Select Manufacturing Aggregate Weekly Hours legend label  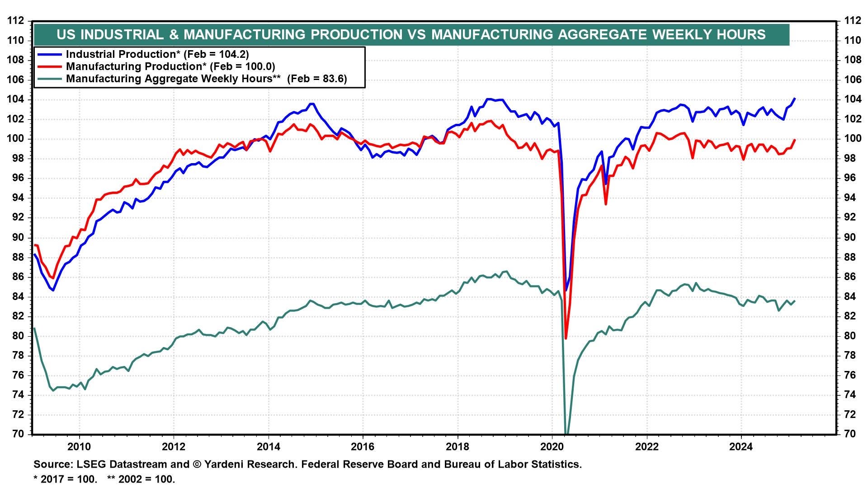tap(206, 79)
